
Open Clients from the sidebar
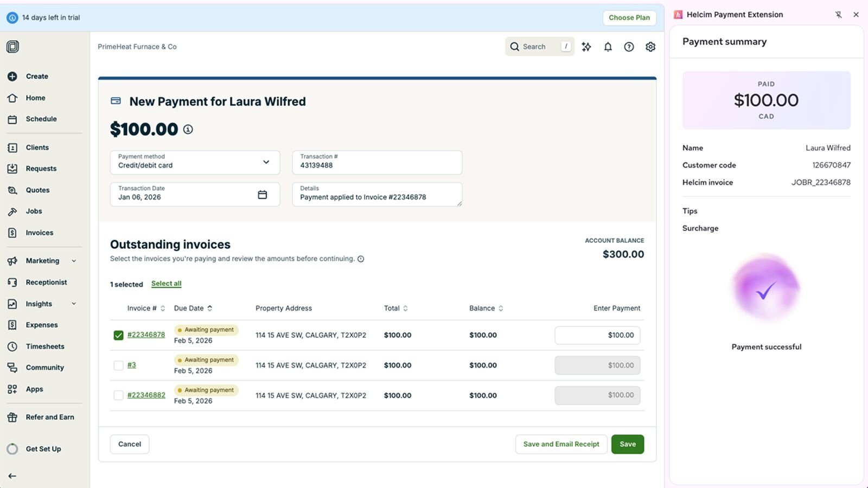[x=37, y=147]
